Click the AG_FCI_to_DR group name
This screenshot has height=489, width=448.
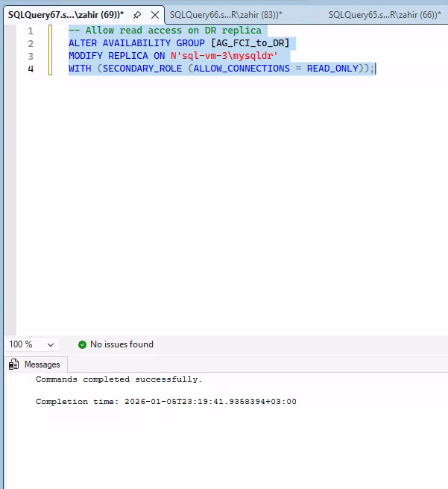tap(250, 43)
